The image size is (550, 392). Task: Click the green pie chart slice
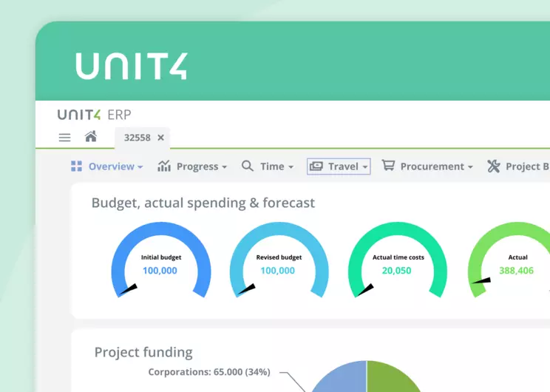point(390,379)
